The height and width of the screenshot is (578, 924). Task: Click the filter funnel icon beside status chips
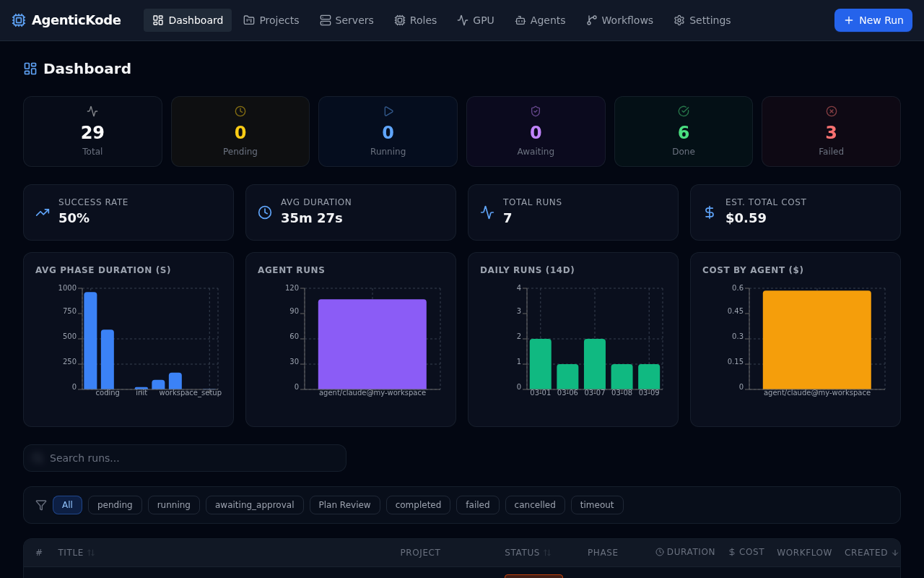click(41, 505)
